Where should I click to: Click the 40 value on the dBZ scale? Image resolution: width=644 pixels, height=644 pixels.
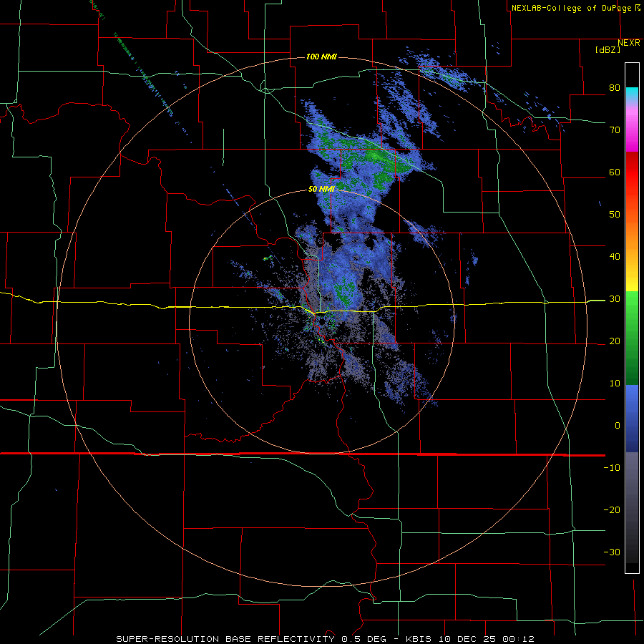(x=615, y=257)
